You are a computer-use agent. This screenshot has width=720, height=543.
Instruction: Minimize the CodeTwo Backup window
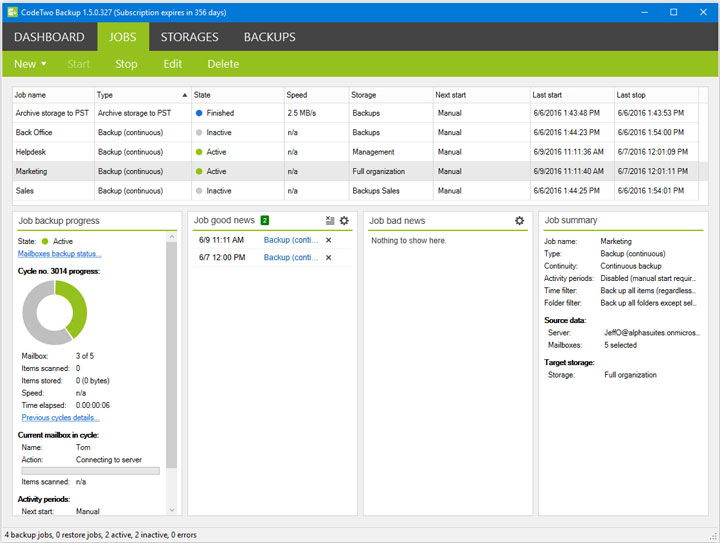point(645,12)
